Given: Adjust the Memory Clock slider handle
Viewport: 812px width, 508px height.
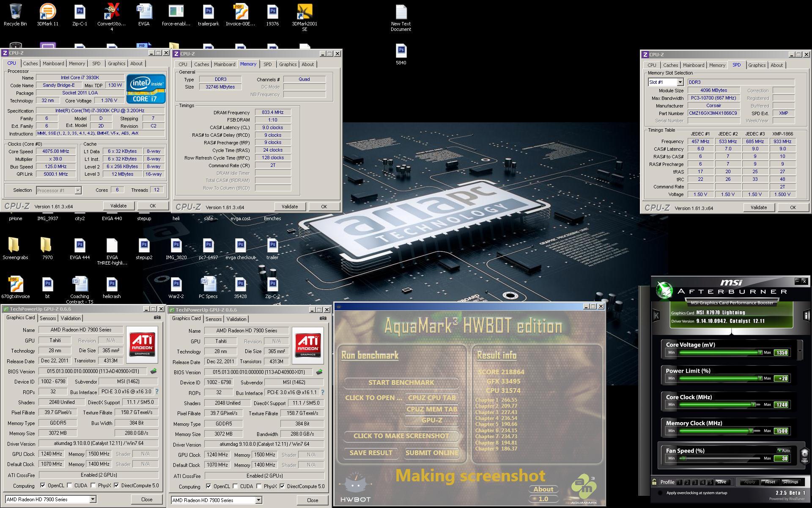Looking at the screenshot, I should pyautogui.click(x=751, y=431).
